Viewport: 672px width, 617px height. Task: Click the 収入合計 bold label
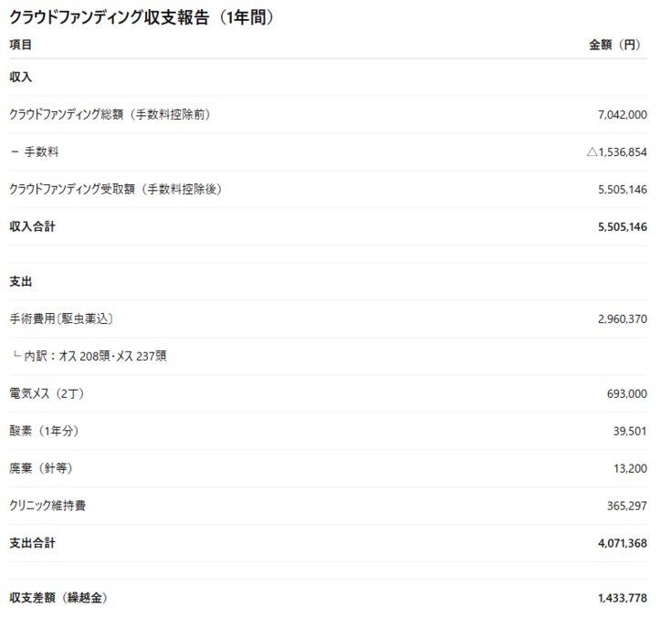pos(32,226)
